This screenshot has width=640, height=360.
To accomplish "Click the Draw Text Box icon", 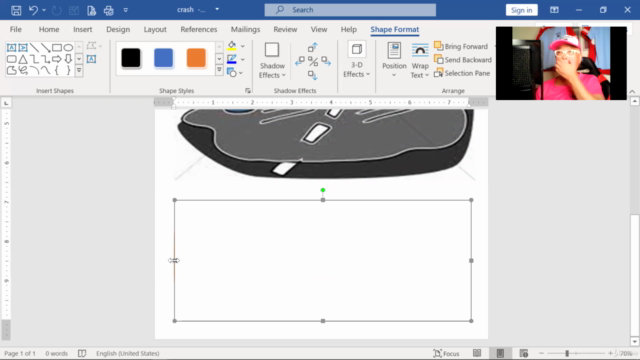I will point(91,59).
